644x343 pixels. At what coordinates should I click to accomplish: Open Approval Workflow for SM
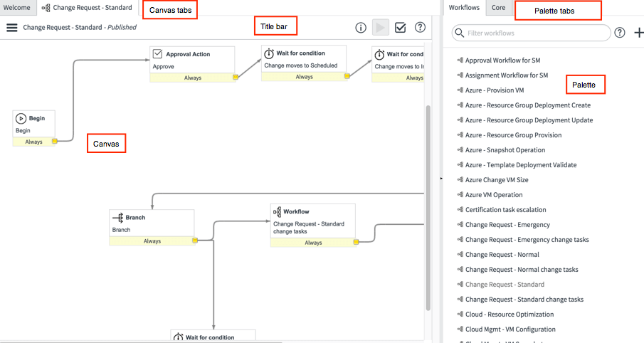click(x=502, y=60)
